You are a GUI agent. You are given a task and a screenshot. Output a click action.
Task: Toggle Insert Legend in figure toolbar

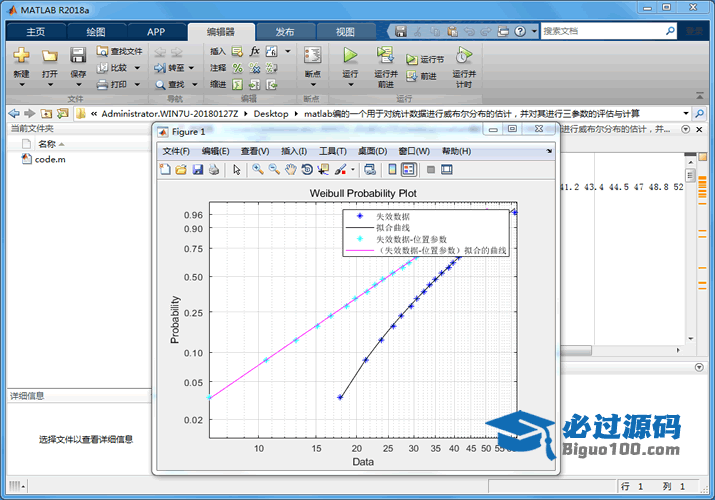(409, 170)
